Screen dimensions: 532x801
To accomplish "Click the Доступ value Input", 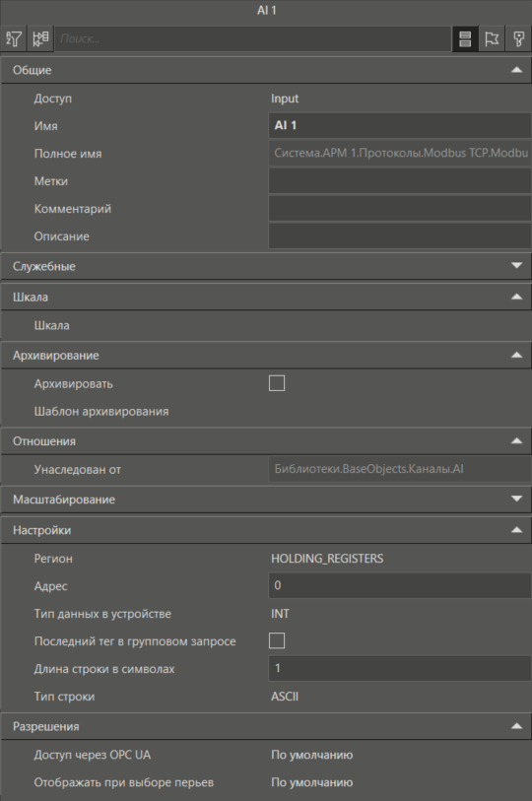I will click(x=285, y=99).
